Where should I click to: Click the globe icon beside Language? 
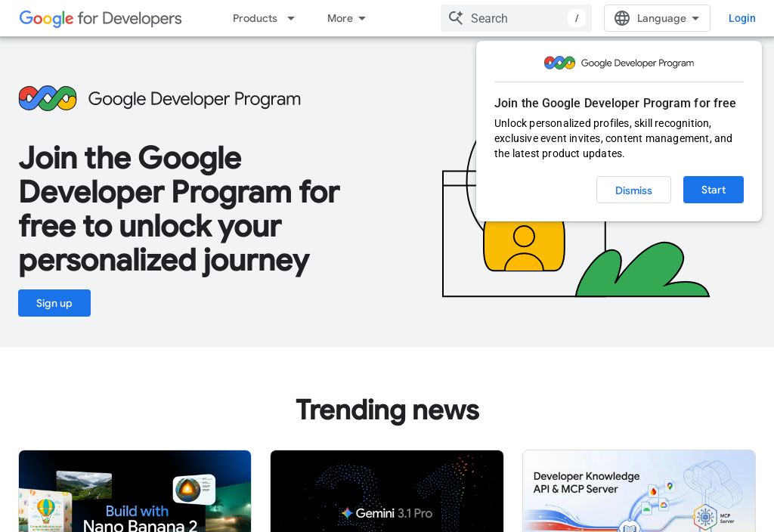click(x=622, y=18)
